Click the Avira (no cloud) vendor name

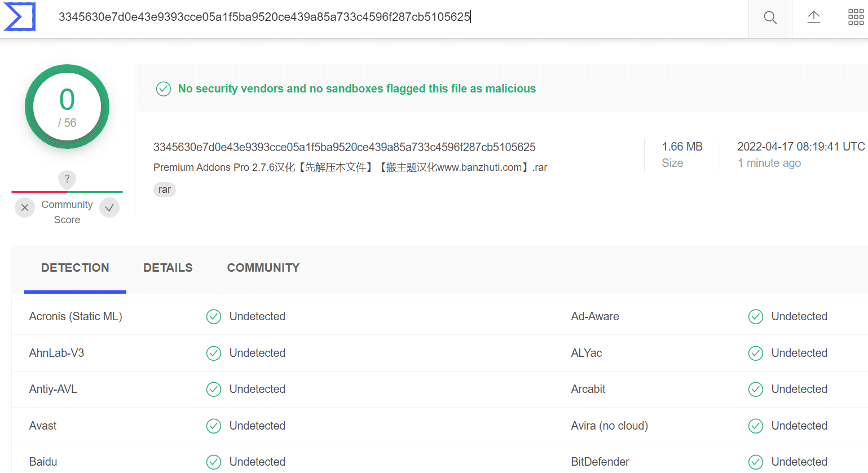click(610, 426)
